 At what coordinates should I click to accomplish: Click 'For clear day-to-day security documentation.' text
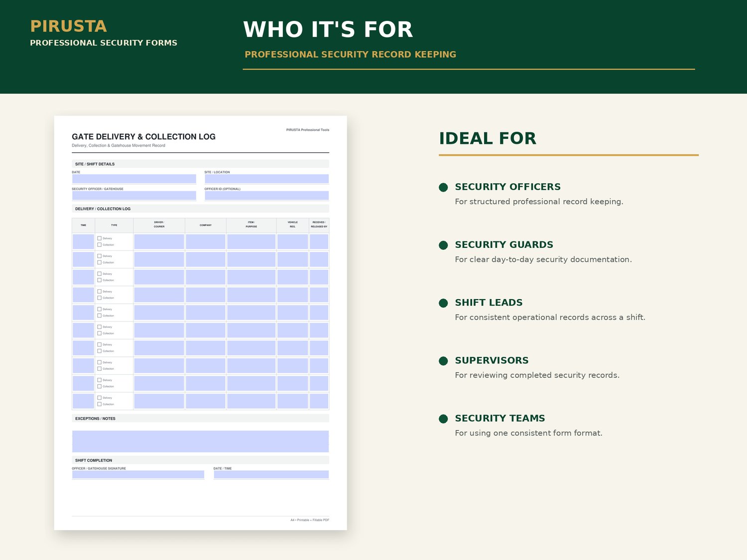[543, 259]
